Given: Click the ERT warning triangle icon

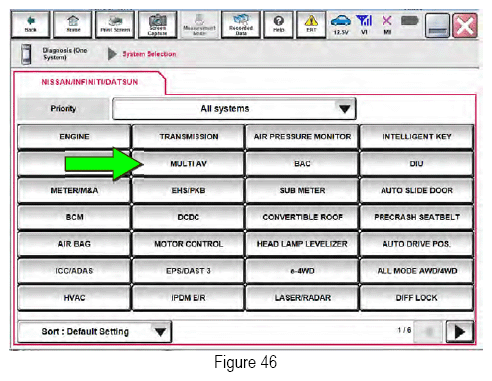Looking at the screenshot, I should point(311,24).
